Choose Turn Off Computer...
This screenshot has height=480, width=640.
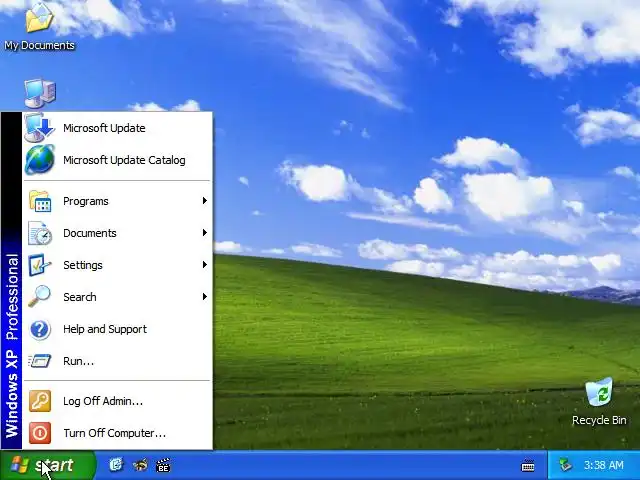(118, 433)
